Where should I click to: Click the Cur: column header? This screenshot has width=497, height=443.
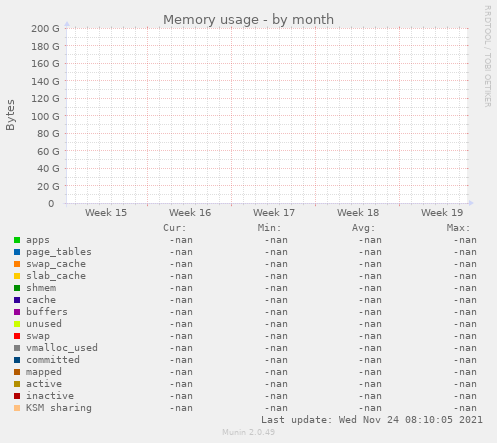click(174, 228)
